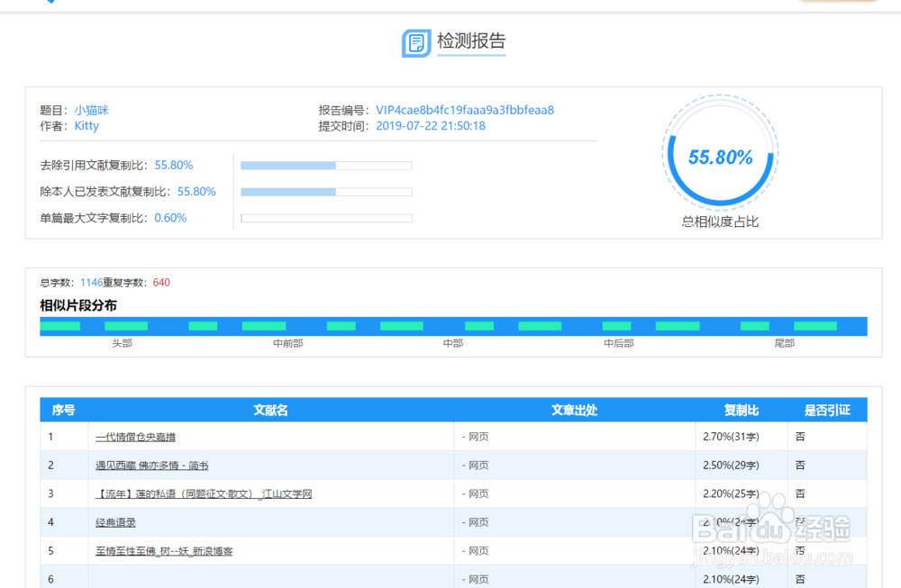901x588 pixels.
Task: Click the duplicate word count 640
Action: coord(161,283)
